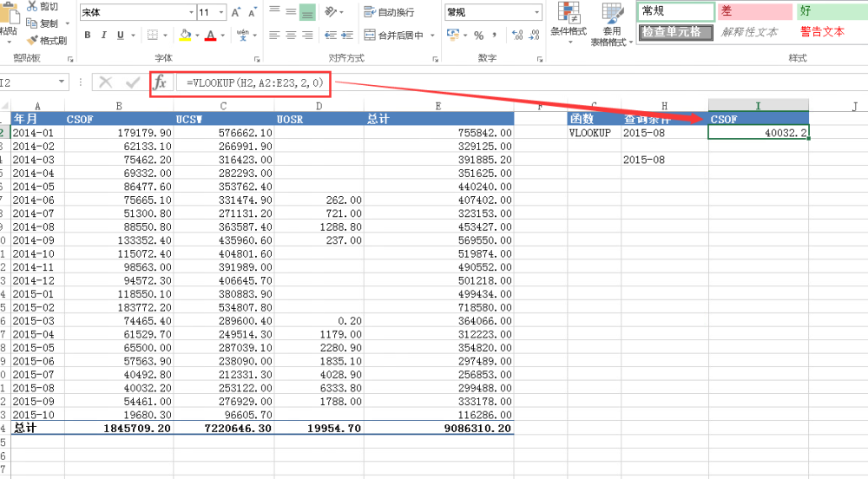Open the font name dropdown (宋体)

tap(192, 12)
